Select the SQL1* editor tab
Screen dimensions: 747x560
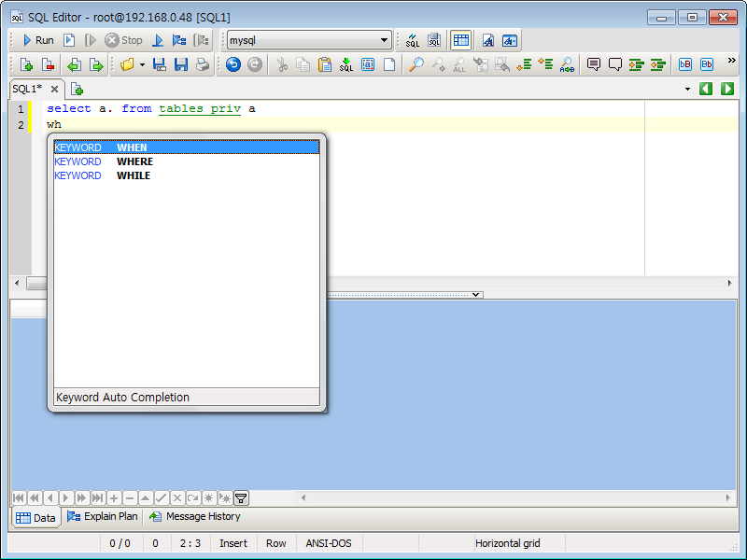(27, 89)
